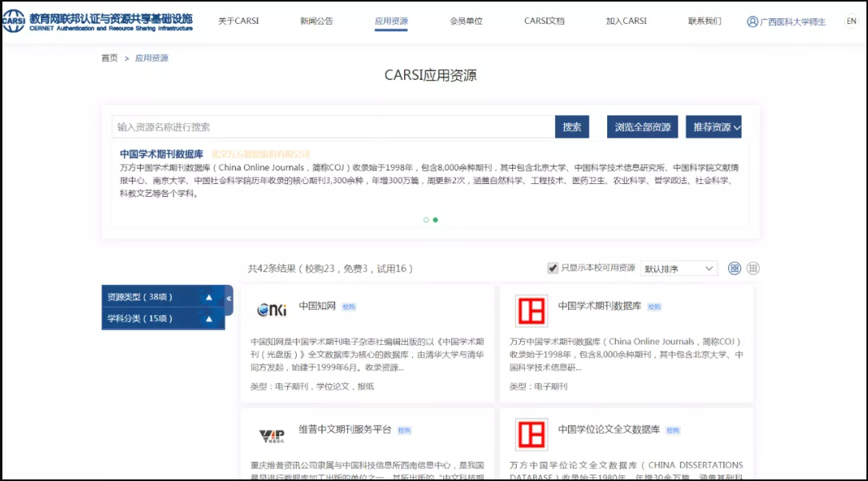This screenshot has width=868, height=481.
Task: Open 中国学术期刊数据库 card title in results
Action: [599, 306]
